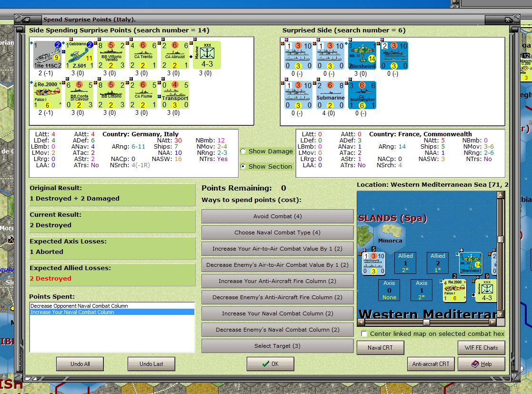Click Decrease Enemy's Air-to-Air Combat Value
Viewport: 532px width, 394px height.
[278, 265]
